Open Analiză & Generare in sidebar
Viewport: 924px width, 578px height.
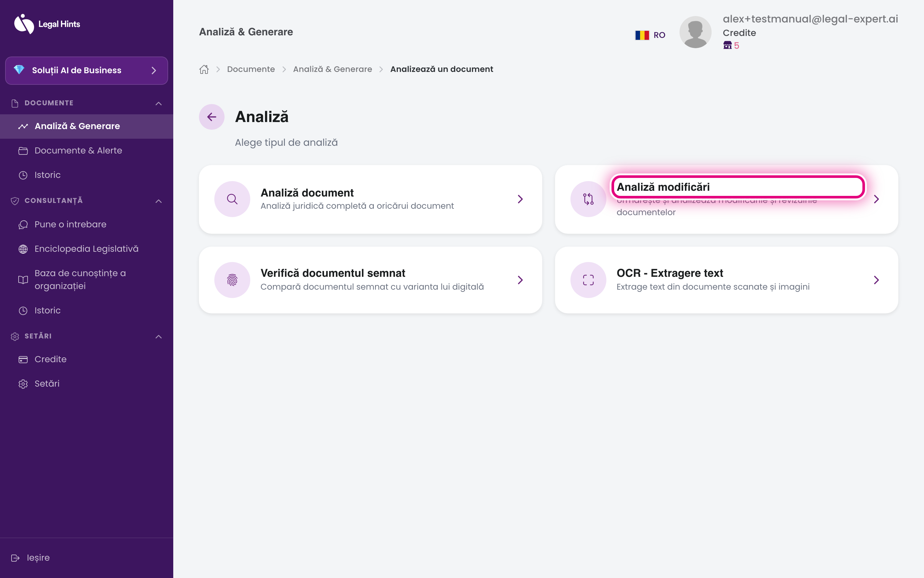87,126
